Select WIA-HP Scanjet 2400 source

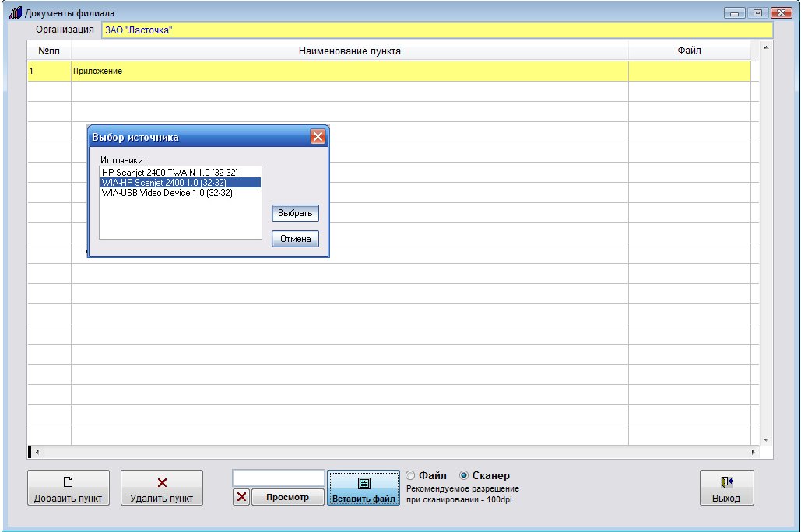pos(181,182)
